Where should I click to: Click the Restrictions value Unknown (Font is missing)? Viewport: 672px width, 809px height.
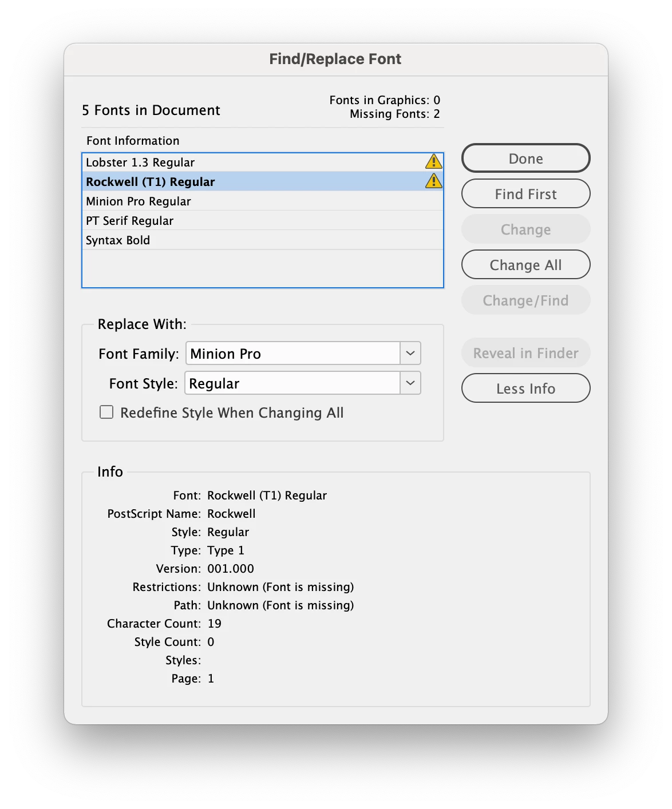pos(280,586)
